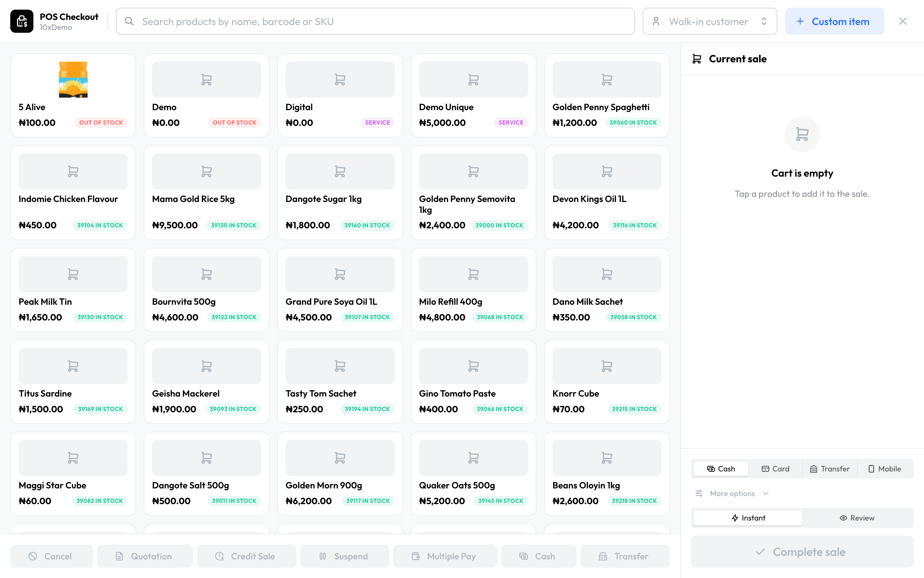Open the Walk-in customer dropdown
The image size is (924, 578).
pos(709,22)
